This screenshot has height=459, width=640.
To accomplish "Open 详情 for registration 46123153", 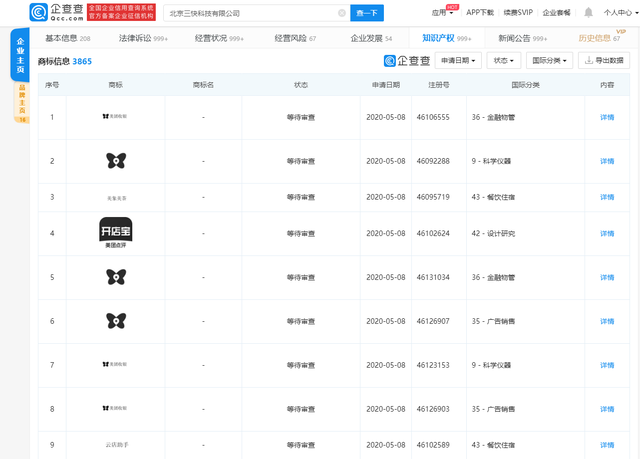I will 607,365.
